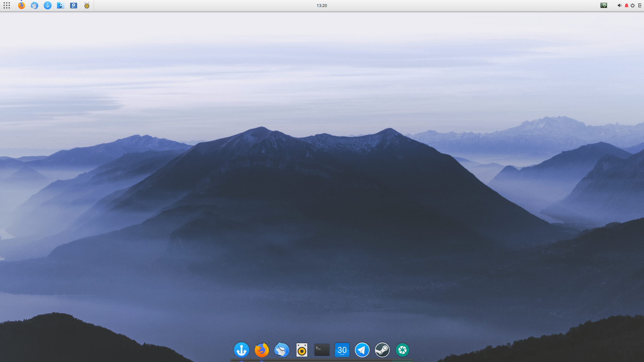Launch Telegram from the dock
This screenshot has height=362, width=644.
coord(362,350)
